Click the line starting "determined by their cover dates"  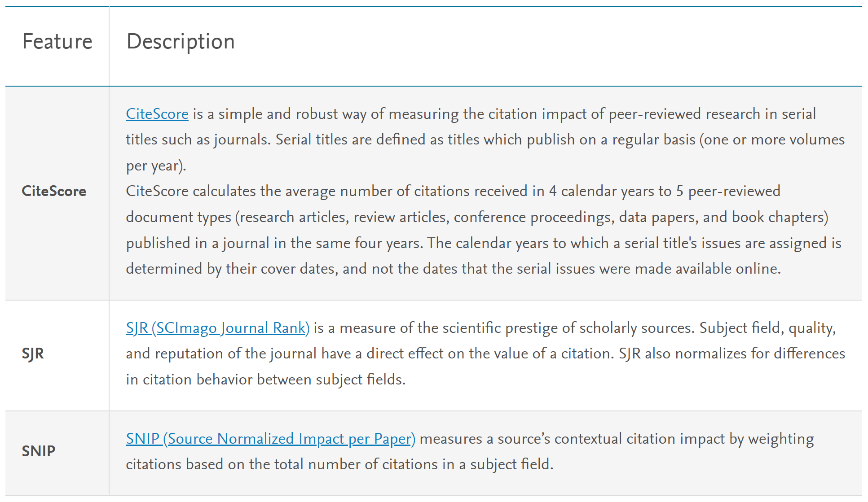(453, 269)
